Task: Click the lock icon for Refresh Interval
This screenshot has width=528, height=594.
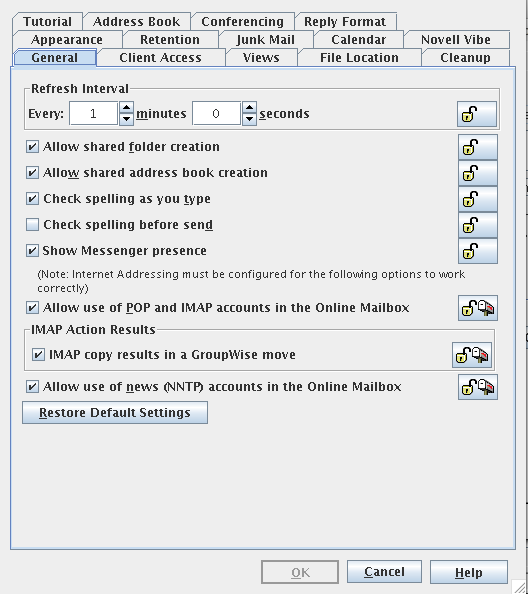Action: 477,114
